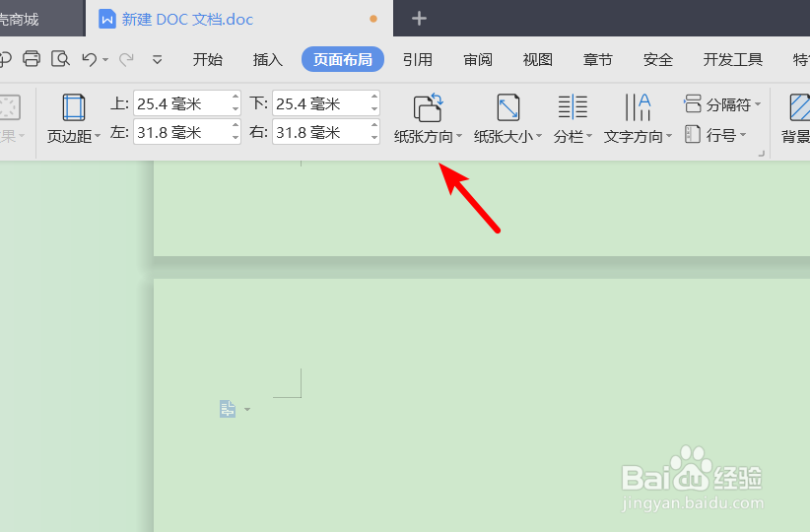
Task: Switch to the 插入 tab
Action: (268, 60)
